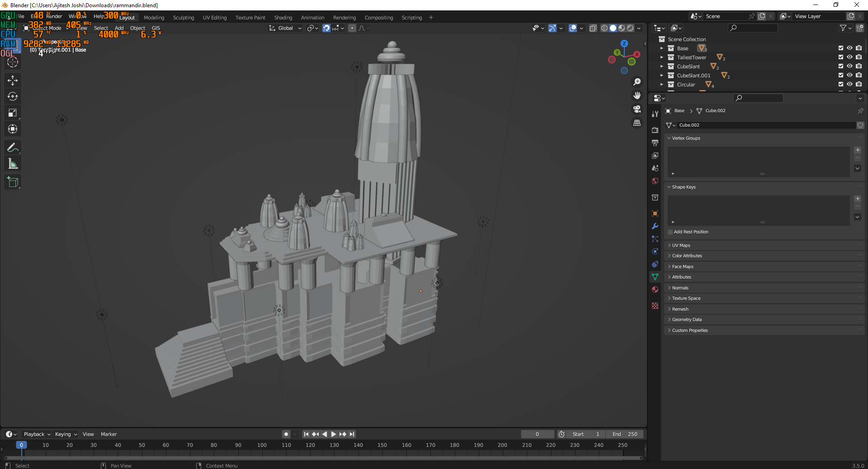Viewport: 868px width, 469px height.
Task: Hide TallestTower collection in viewport
Action: [850, 57]
